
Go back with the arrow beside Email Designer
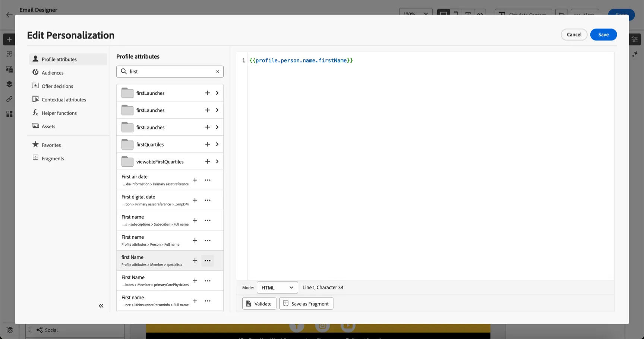9,15
